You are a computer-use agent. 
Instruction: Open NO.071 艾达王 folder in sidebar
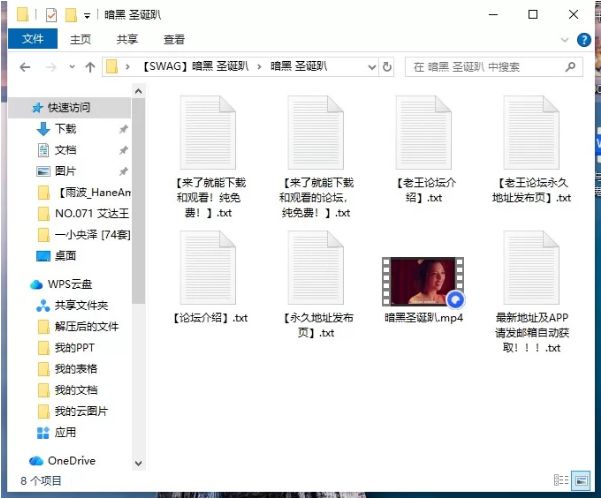pyautogui.click(x=84, y=213)
